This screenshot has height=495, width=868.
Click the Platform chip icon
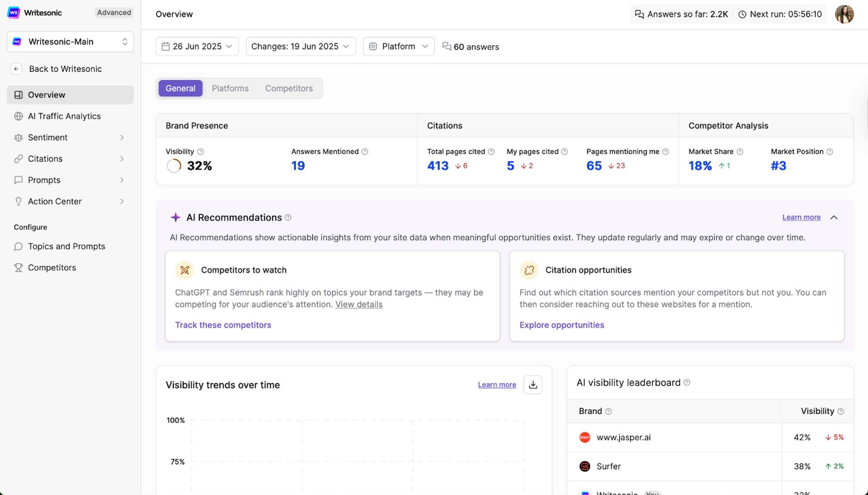point(373,46)
